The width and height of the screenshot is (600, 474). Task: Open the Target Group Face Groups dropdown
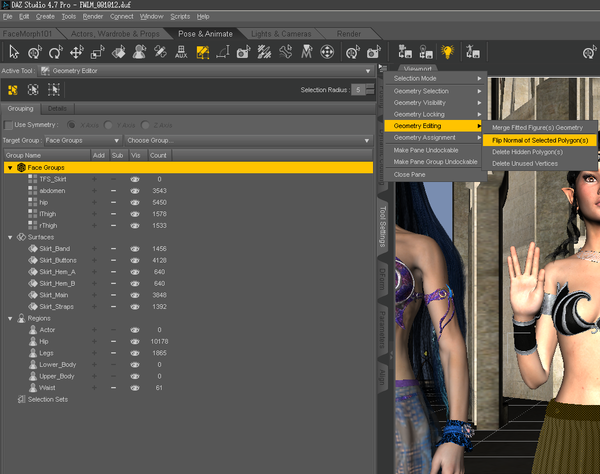point(83,140)
